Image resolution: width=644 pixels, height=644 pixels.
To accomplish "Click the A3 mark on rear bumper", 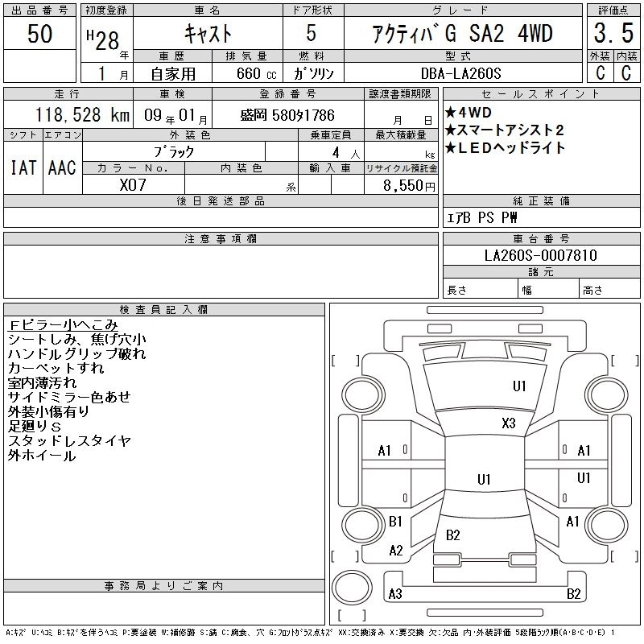I will point(395,594).
